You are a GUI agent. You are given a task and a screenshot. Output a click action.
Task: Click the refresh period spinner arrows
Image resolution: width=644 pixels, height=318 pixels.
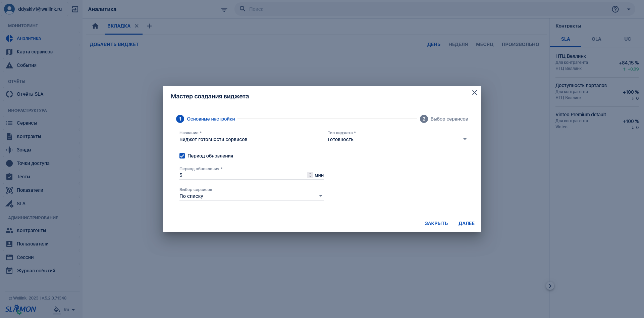click(x=310, y=175)
